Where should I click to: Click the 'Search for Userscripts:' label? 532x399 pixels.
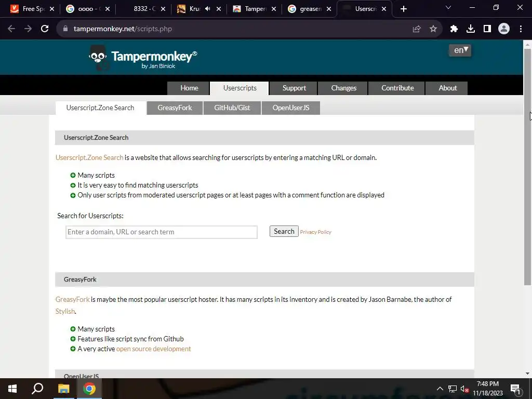tap(90, 216)
